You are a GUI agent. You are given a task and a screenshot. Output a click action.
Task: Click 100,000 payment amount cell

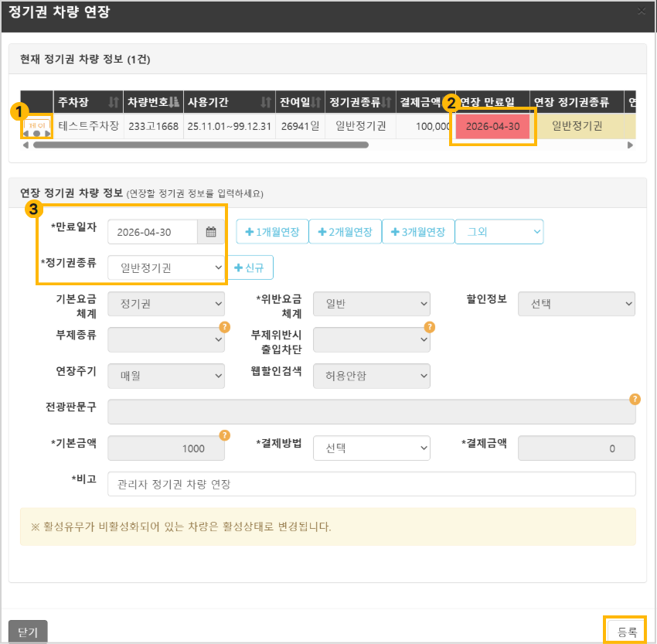pos(426,126)
